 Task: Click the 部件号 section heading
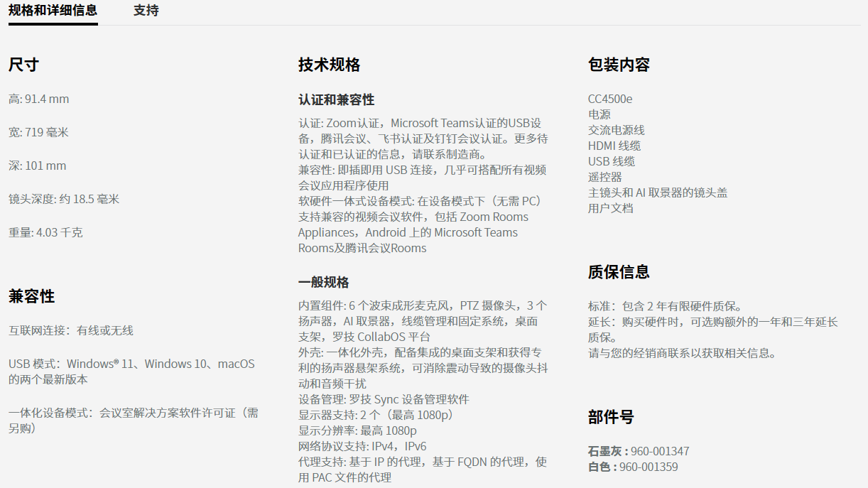click(611, 418)
